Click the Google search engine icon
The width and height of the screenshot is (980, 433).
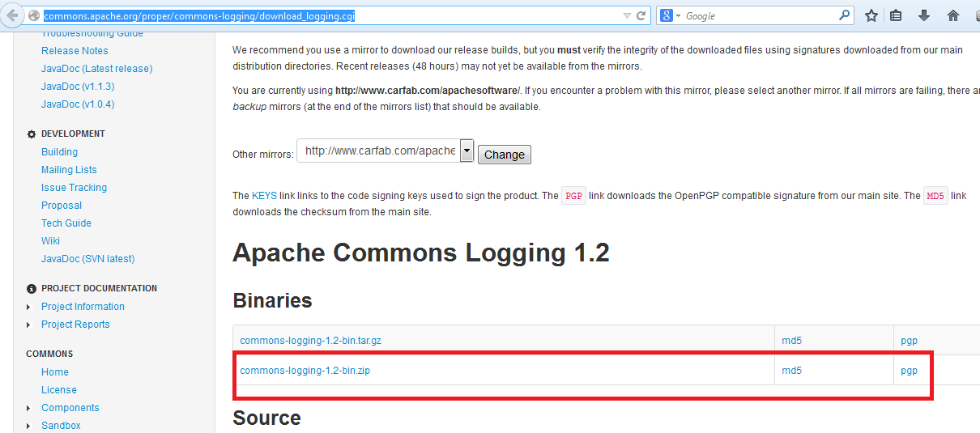[666, 15]
